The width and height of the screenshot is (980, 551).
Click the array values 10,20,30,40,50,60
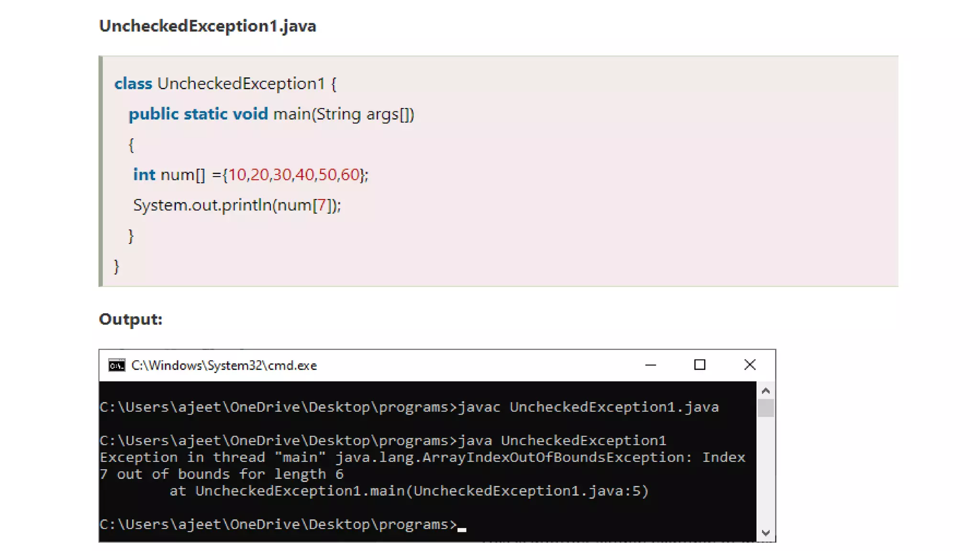[293, 175]
